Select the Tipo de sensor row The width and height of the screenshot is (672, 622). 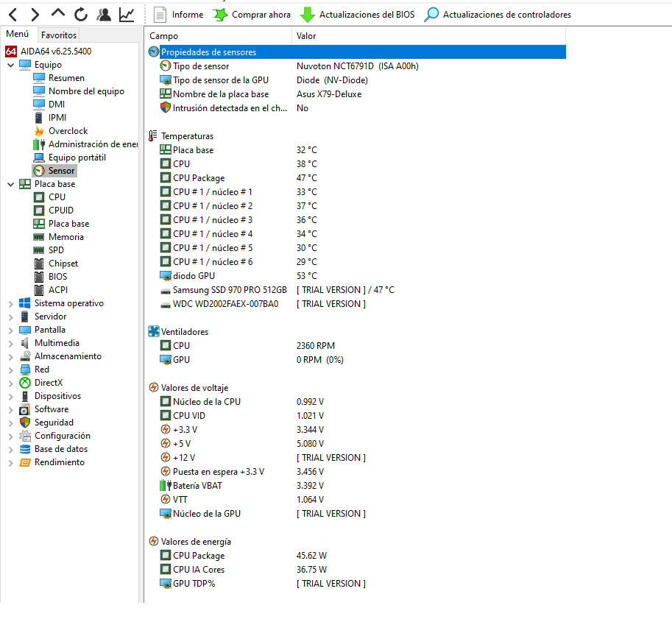pos(356,66)
